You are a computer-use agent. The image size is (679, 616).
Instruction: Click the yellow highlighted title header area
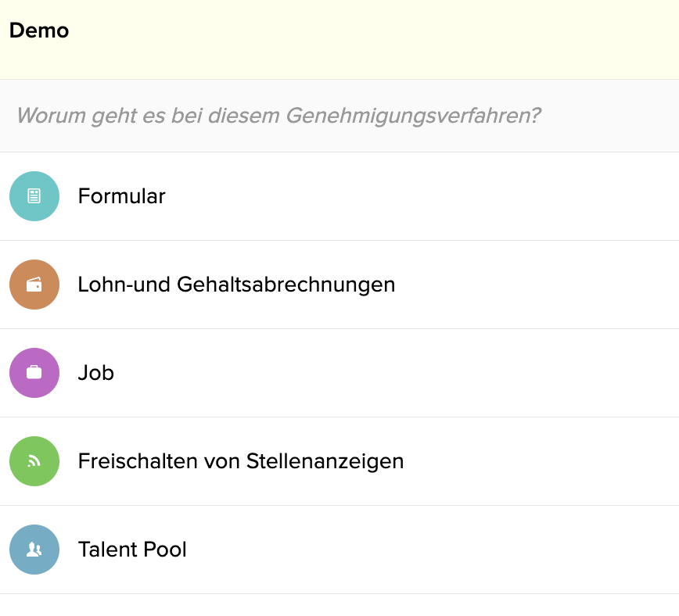339,39
